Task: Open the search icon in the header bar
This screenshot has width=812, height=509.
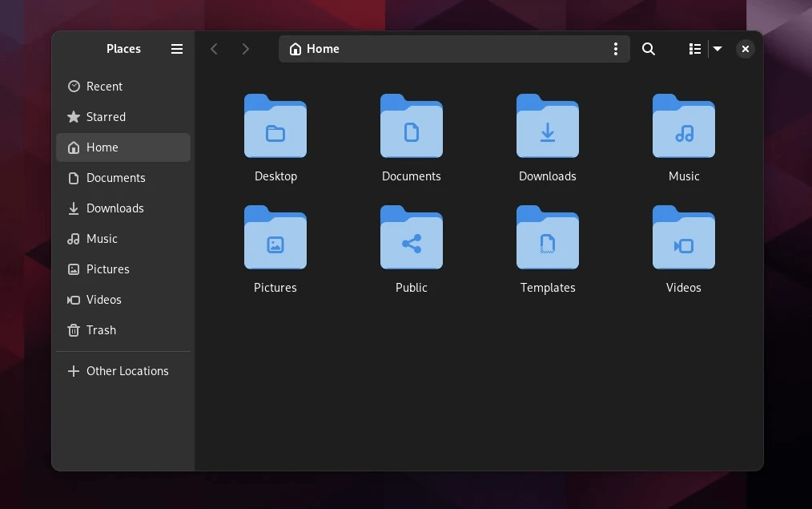Action: (x=649, y=49)
